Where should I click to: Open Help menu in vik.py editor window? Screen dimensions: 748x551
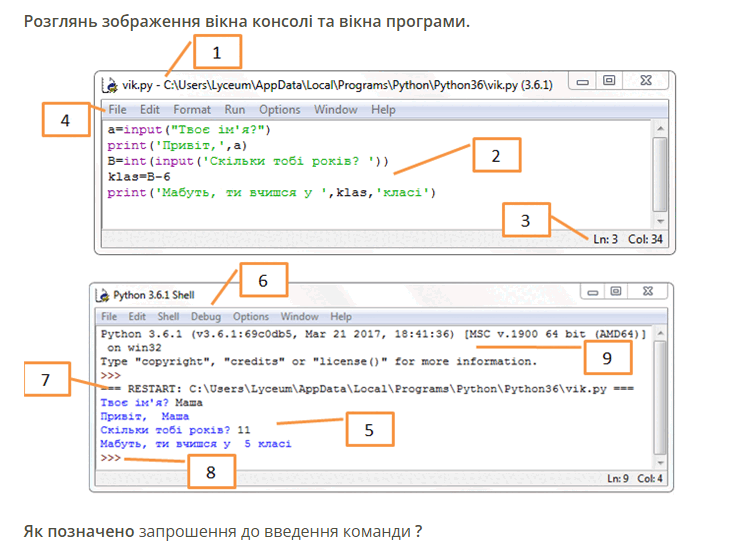(383, 110)
